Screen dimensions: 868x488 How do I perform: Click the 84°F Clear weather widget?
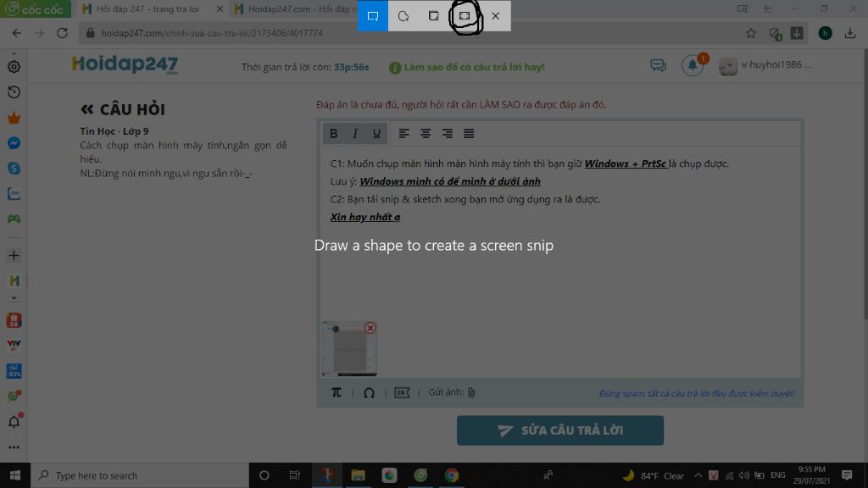654,475
